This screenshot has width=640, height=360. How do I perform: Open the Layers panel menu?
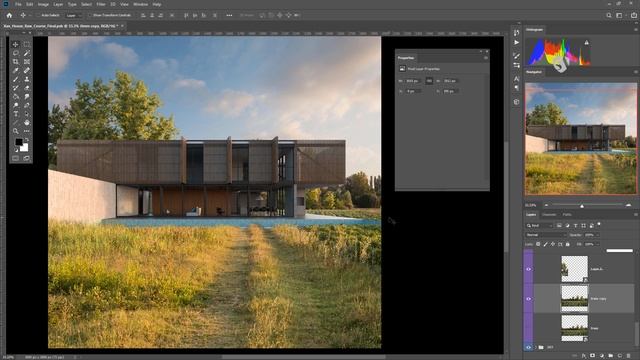636,214
